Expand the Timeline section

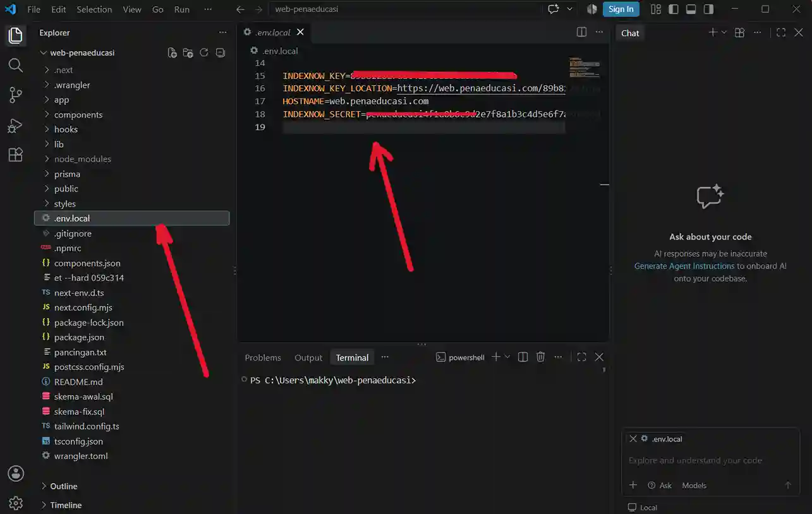click(x=66, y=505)
